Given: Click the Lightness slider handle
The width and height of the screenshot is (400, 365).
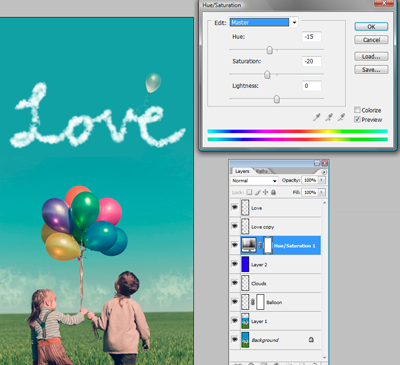Looking at the screenshot, I should pos(277,99).
